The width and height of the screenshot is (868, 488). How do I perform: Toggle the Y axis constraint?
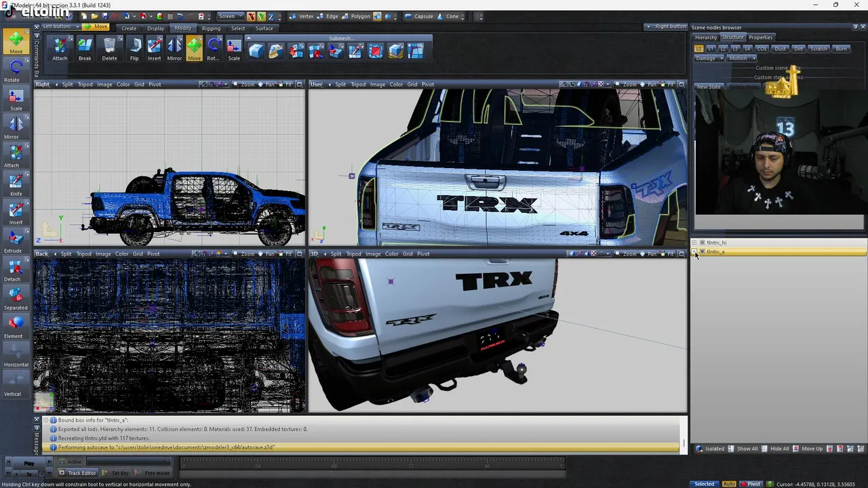(260, 16)
